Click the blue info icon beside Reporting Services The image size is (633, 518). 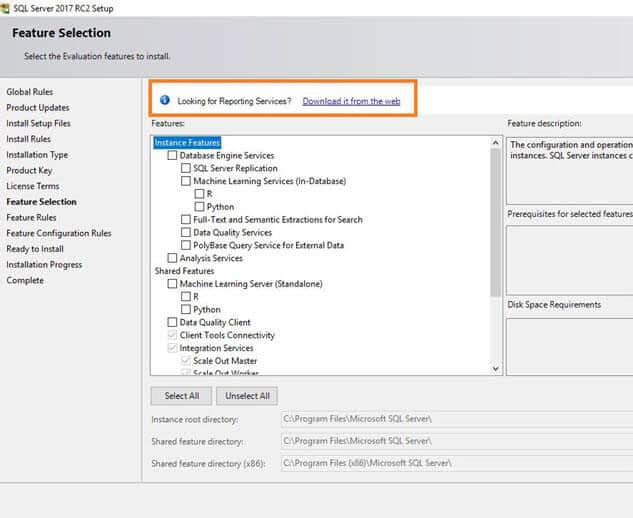pos(165,100)
